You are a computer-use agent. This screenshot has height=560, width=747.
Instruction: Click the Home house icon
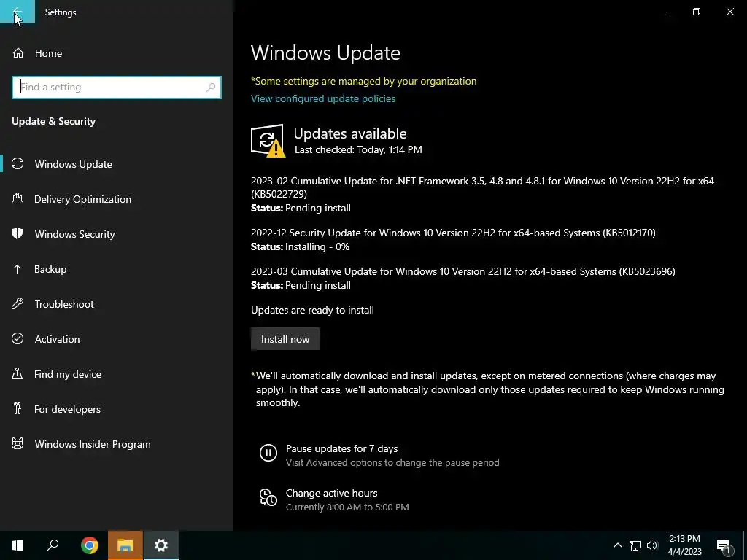[18, 53]
